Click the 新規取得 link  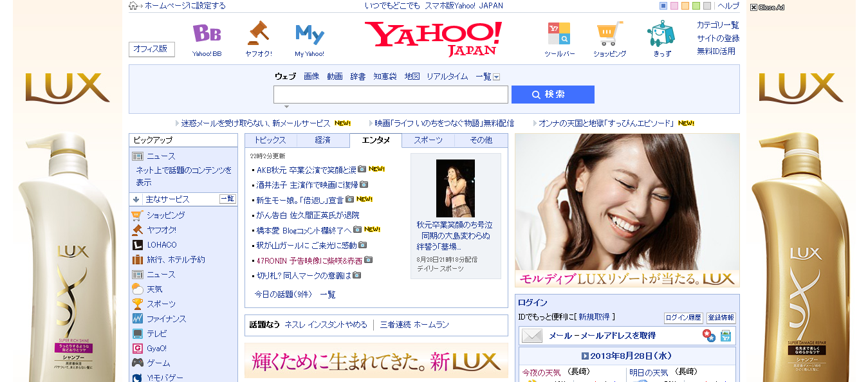point(594,317)
